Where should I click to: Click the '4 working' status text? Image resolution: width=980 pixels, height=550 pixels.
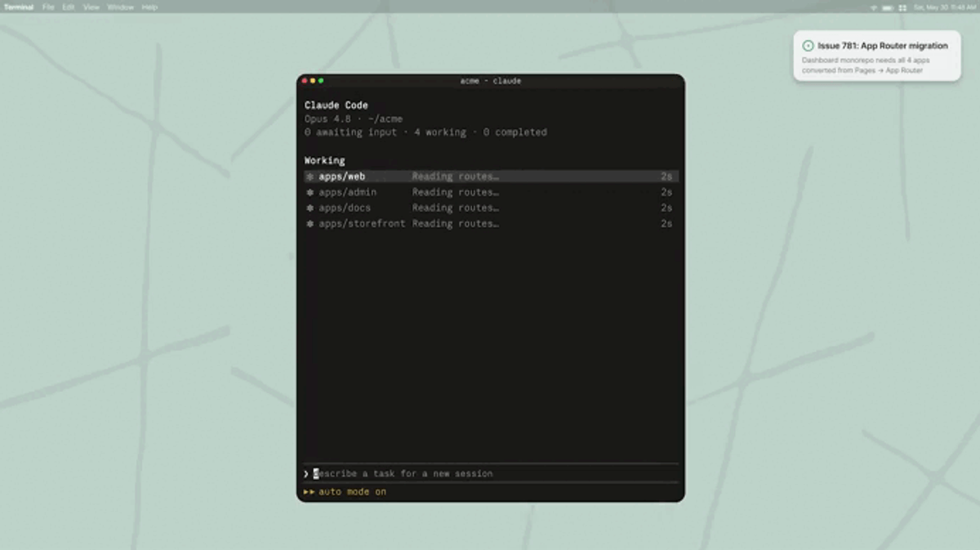(440, 132)
